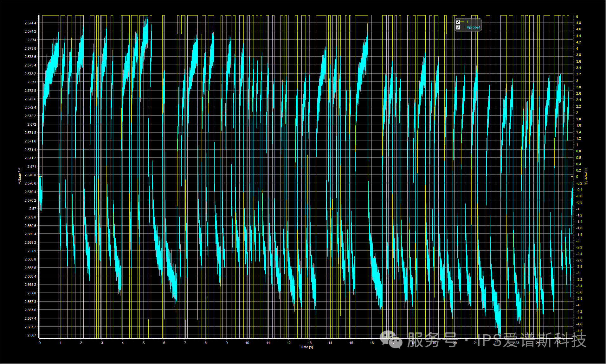Toggle the Vprobe1 trace checkbox
Screen dimensions: 606x364
click(x=458, y=28)
